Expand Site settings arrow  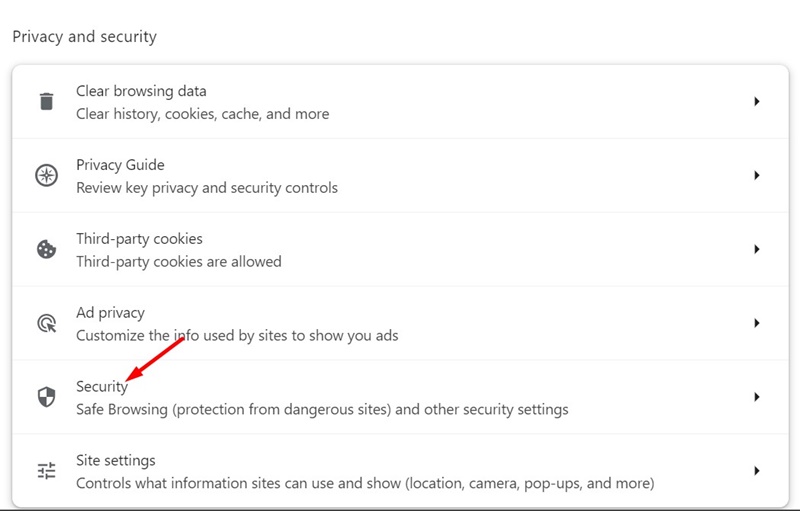point(757,471)
